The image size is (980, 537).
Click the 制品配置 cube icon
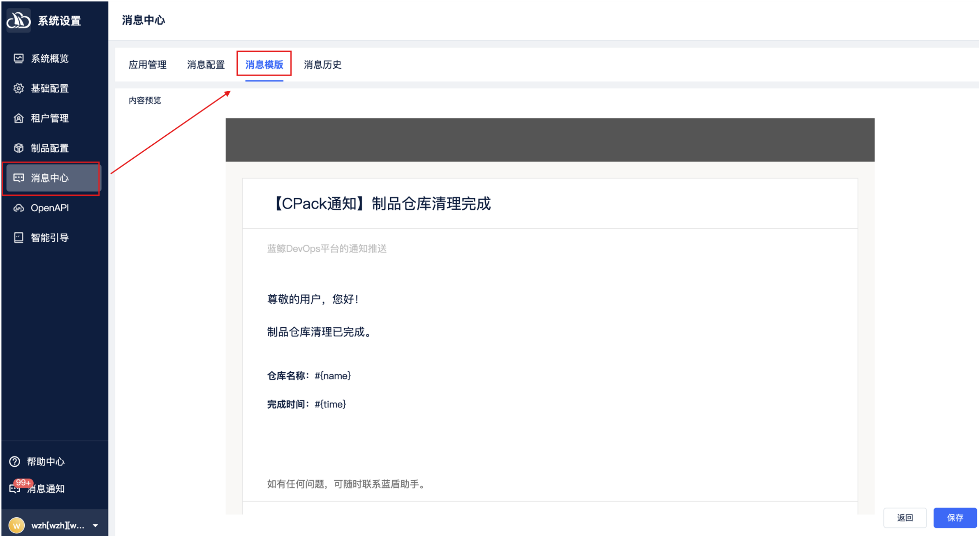coord(19,148)
